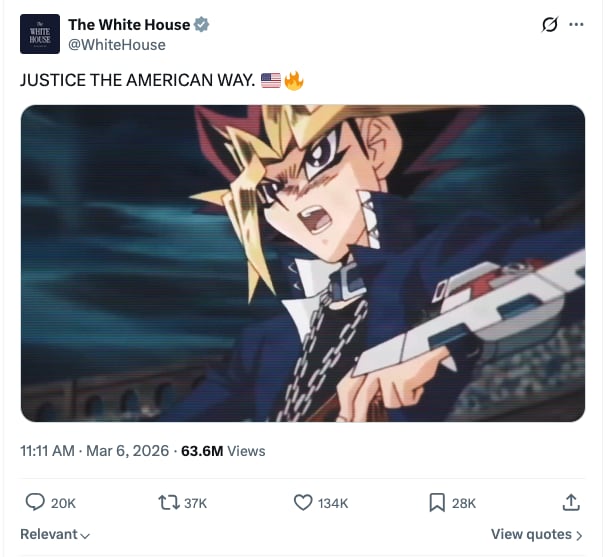
Task: Open the three-dot more options menu
Action: [576, 24]
